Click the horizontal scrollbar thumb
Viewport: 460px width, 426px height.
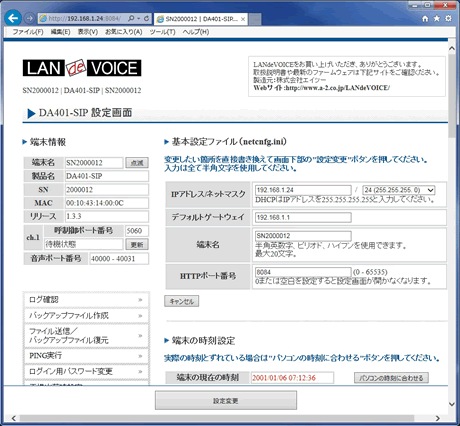[x=217, y=418]
